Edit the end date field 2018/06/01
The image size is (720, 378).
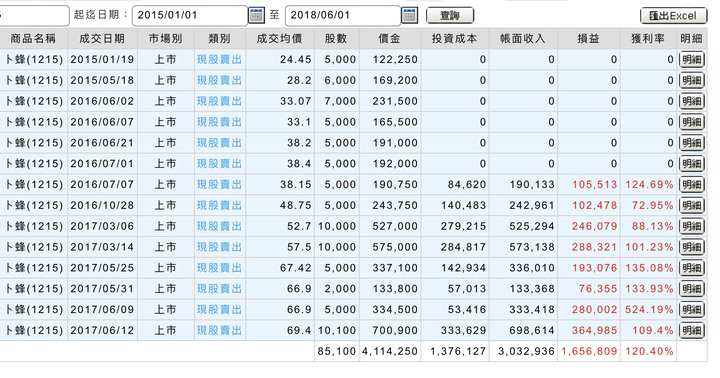pyautogui.click(x=343, y=15)
